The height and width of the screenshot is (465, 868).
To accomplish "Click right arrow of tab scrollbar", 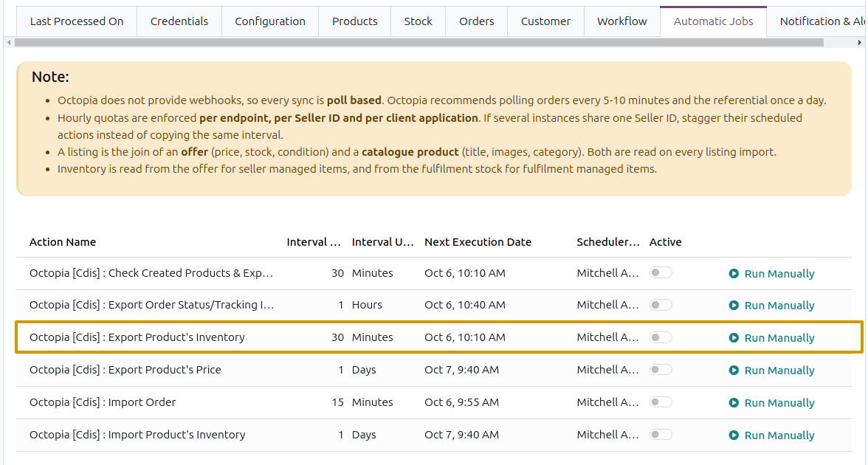I will (860, 43).
